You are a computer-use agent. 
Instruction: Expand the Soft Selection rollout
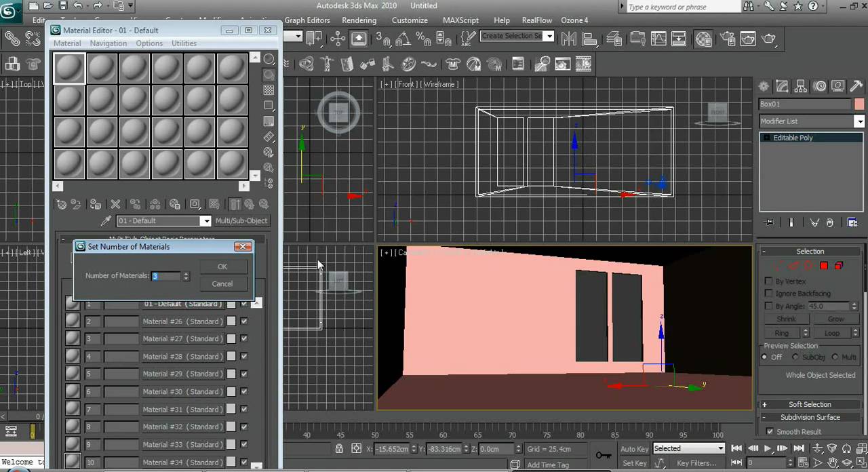pos(810,404)
